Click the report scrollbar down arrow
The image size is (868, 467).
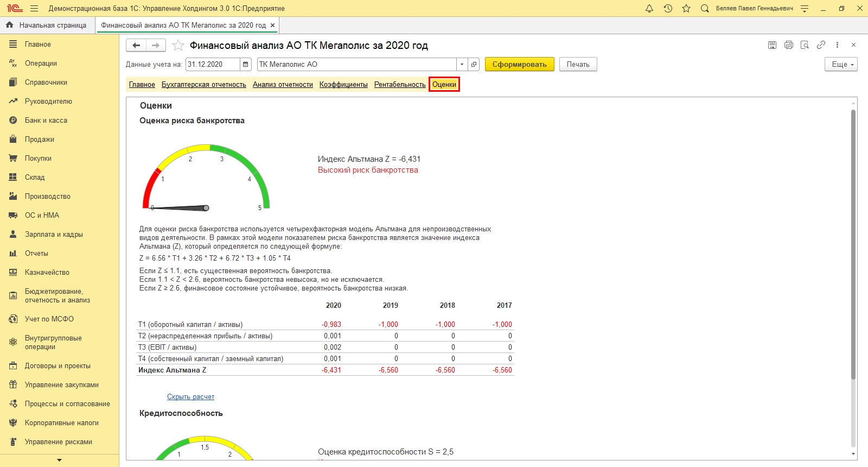tap(853, 454)
